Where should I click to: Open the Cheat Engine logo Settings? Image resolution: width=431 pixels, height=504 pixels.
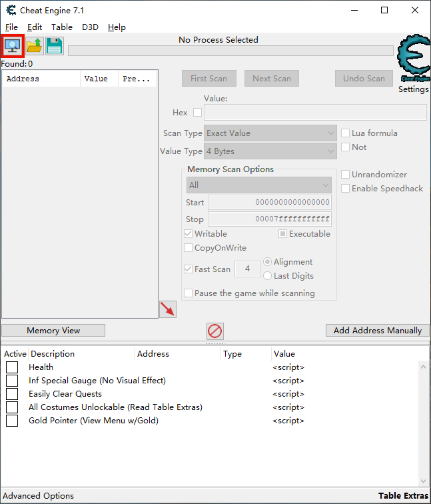pos(413,62)
